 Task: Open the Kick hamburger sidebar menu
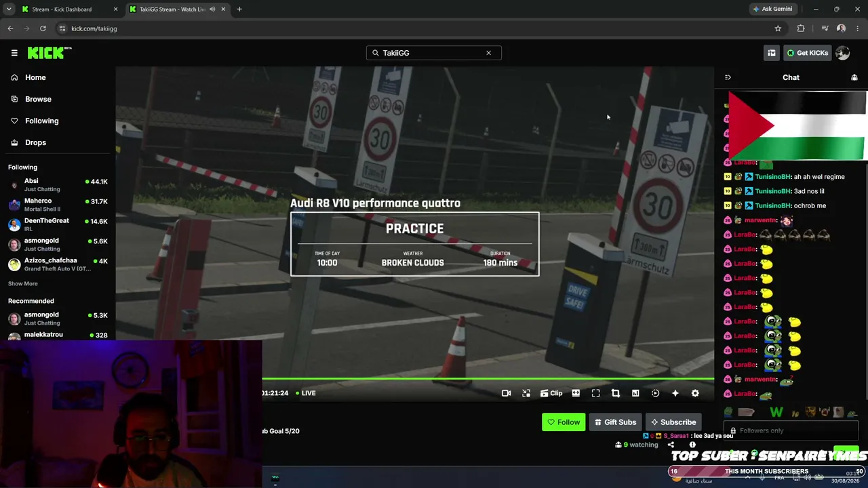pyautogui.click(x=14, y=53)
